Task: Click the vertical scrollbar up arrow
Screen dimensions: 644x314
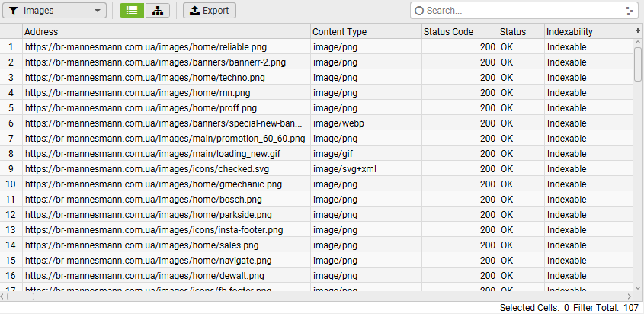Action: 638,43
